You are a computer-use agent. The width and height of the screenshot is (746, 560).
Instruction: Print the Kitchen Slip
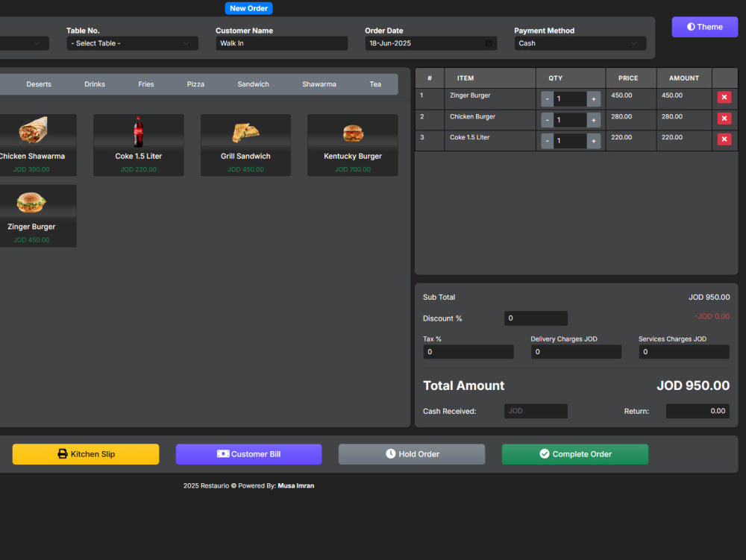86,454
